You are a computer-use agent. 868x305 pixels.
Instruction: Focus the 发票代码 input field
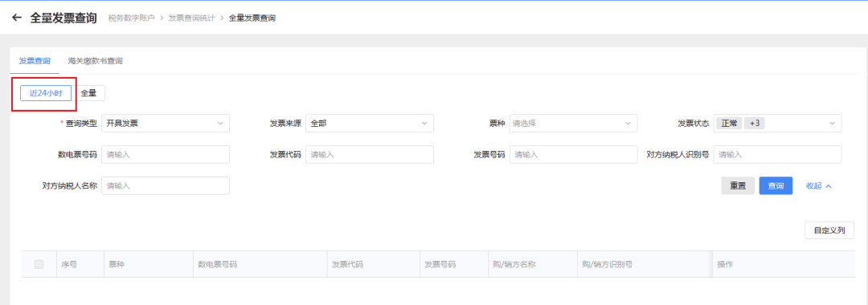click(x=369, y=155)
